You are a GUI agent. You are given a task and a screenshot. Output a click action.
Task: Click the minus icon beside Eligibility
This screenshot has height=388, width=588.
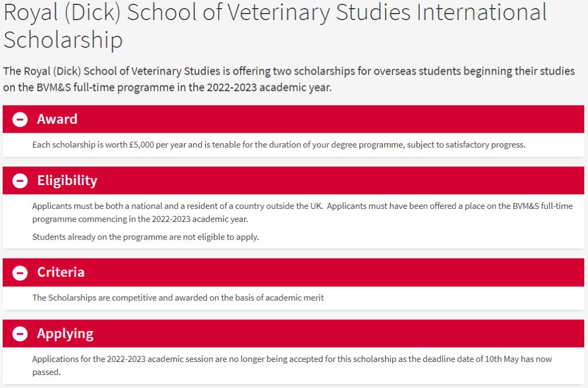(20, 181)
